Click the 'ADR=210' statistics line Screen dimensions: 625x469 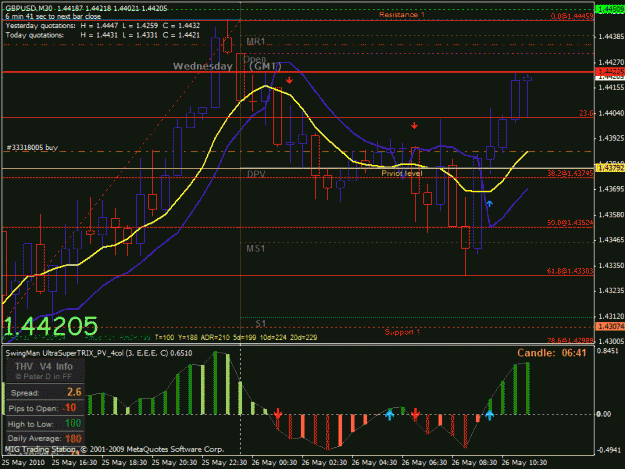[x=236, y=338]
